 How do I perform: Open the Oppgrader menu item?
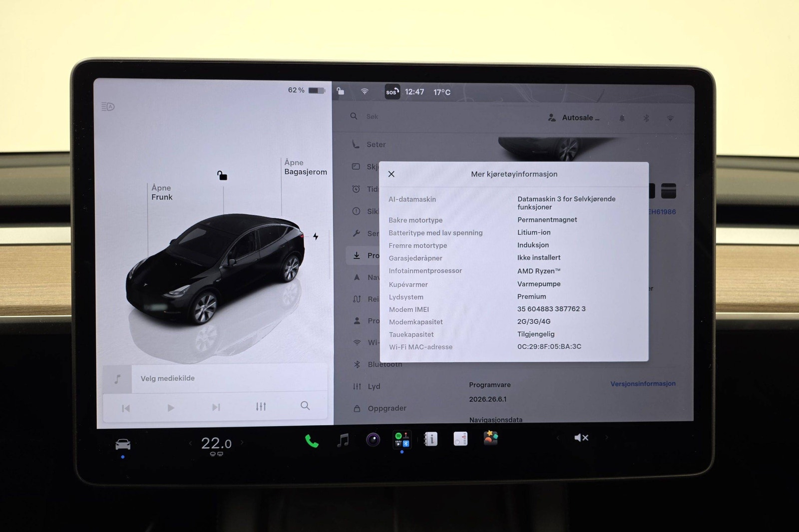click(380, 408)
